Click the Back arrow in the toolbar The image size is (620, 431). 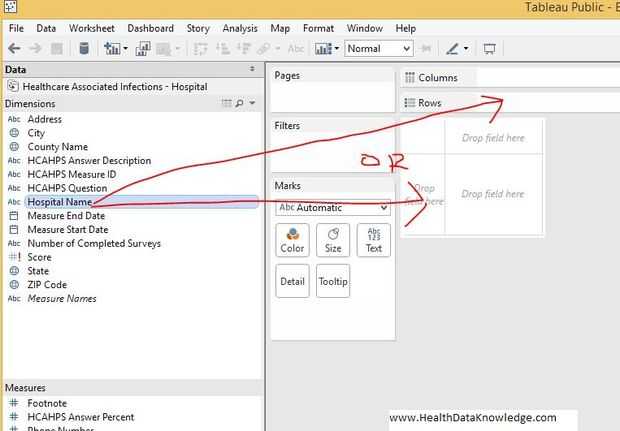(14, 49)
